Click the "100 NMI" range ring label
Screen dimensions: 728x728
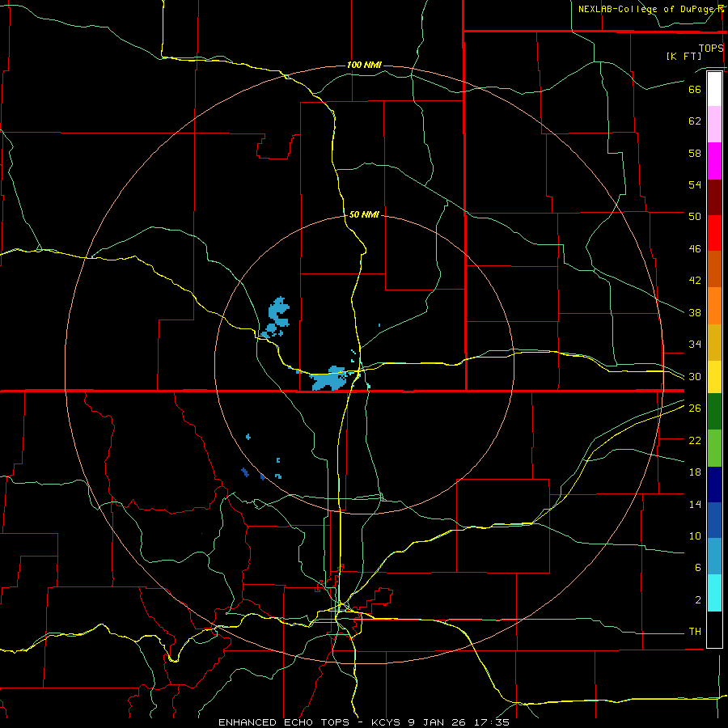(364, 65)
